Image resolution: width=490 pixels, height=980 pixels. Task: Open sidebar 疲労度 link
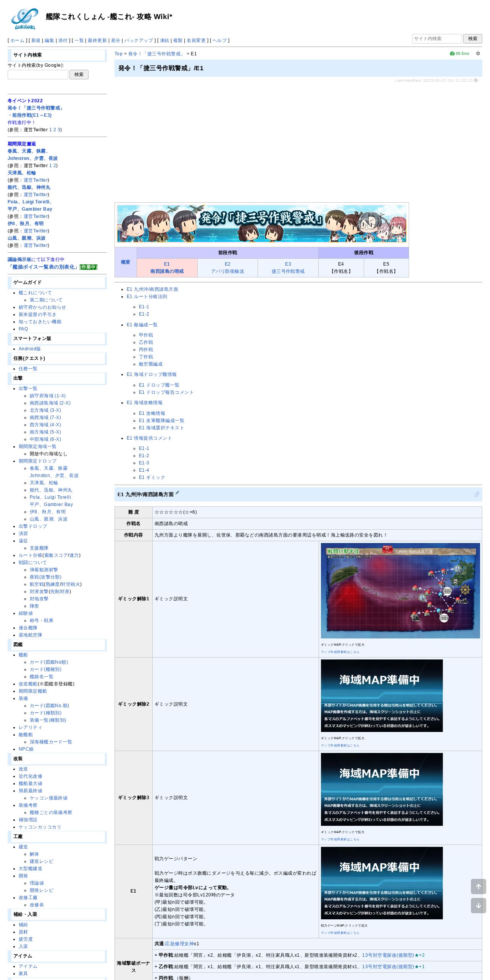point(26,939)
